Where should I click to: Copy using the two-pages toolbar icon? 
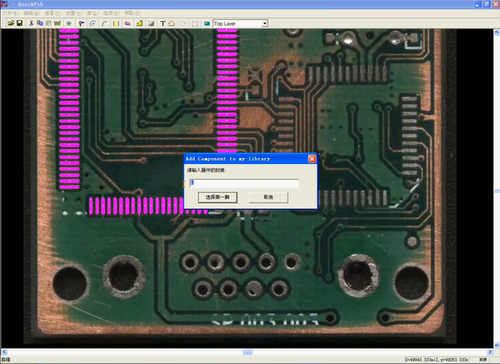40,23
